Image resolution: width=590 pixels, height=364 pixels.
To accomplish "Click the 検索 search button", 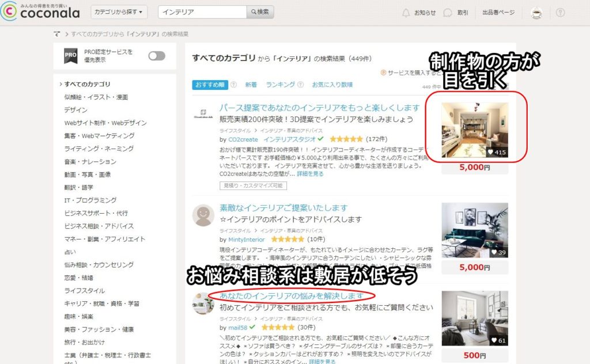I will (260, 12).
